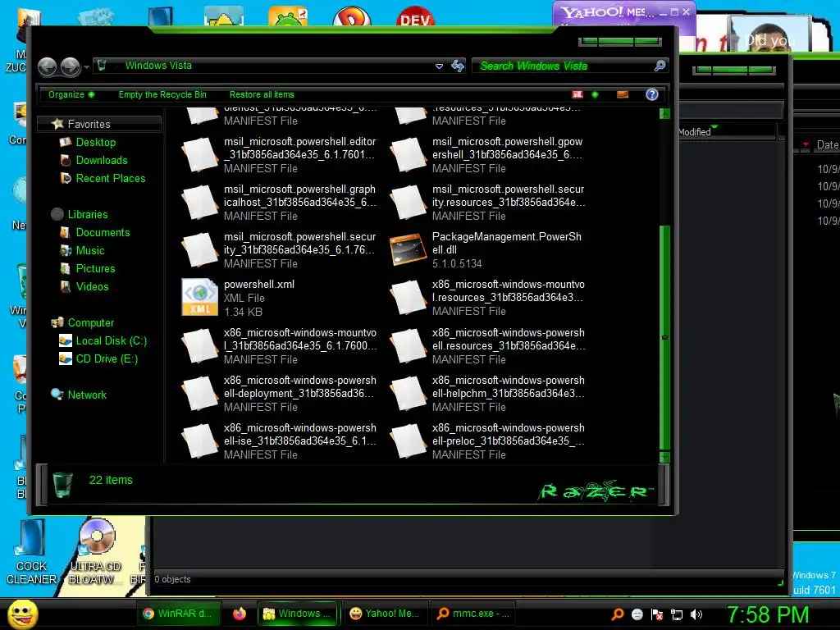
Task: Change the view with the view icon
Action: 577,95
